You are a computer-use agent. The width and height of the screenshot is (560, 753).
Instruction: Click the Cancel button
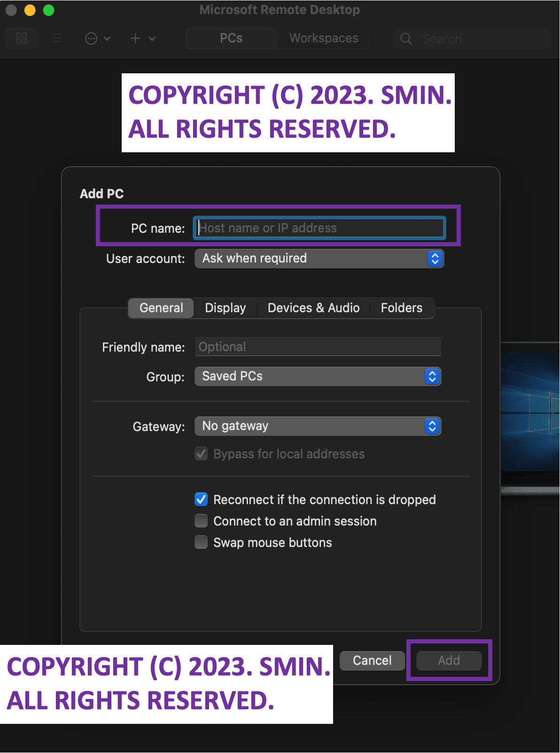[x=372, y=661]
